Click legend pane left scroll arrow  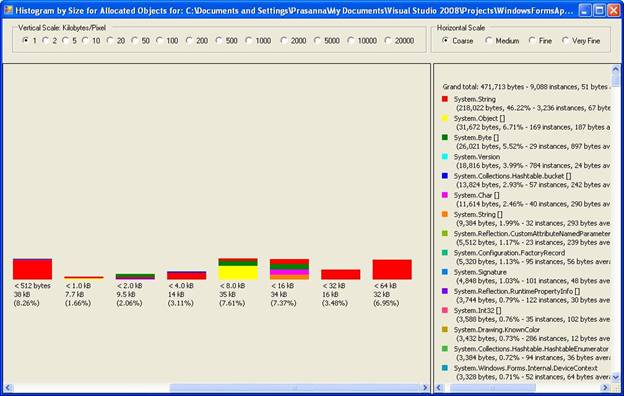pyautogui.click(x=439, y=387)
